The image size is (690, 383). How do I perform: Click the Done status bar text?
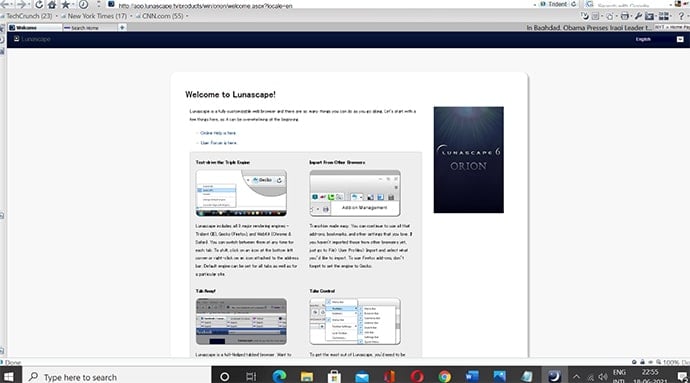[13, 363]
